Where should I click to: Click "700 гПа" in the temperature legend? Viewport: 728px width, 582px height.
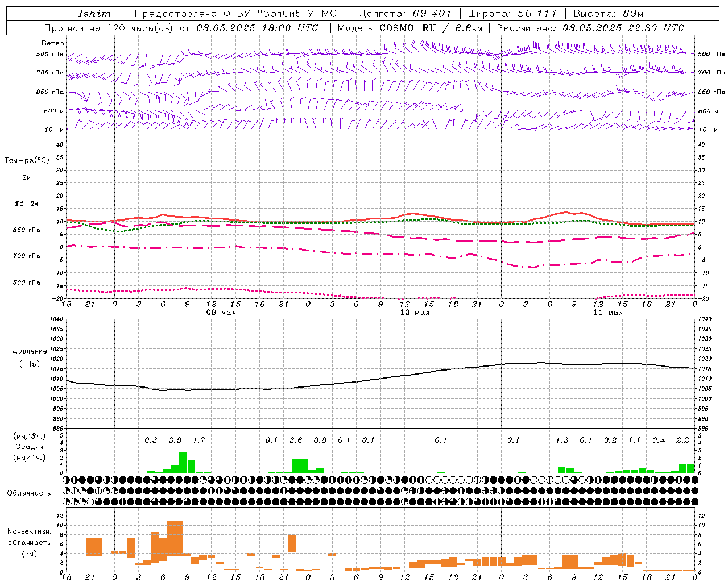(x=27, y=256)
